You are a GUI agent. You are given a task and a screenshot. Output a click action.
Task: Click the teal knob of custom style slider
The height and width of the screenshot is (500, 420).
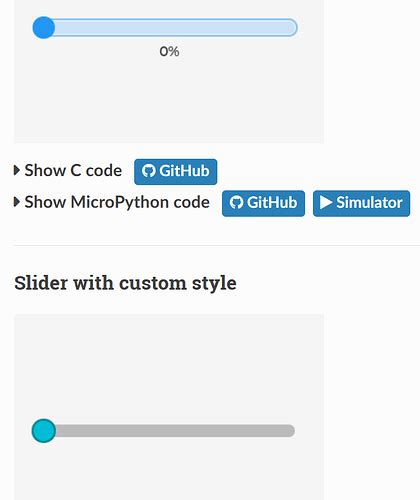pos(44,431)
